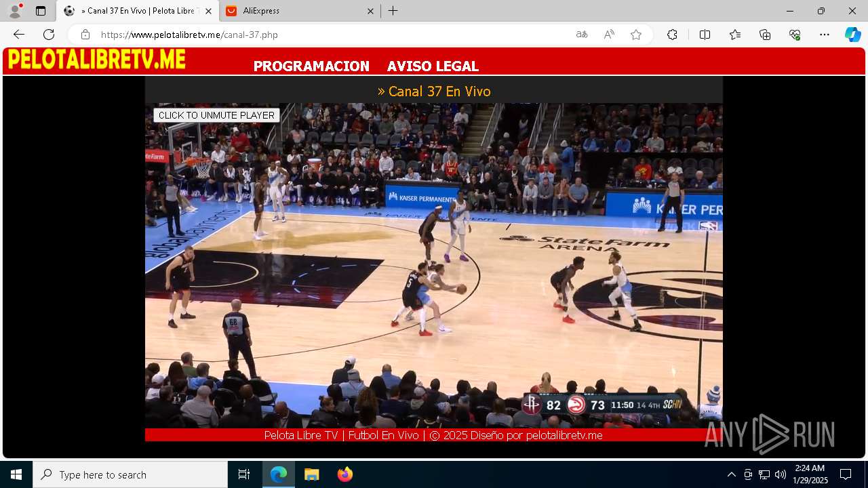Open Microsoft Edge from taskbar
Image resolution: width=868 pixels, height=488 pixels.
(x=279, y=474)
